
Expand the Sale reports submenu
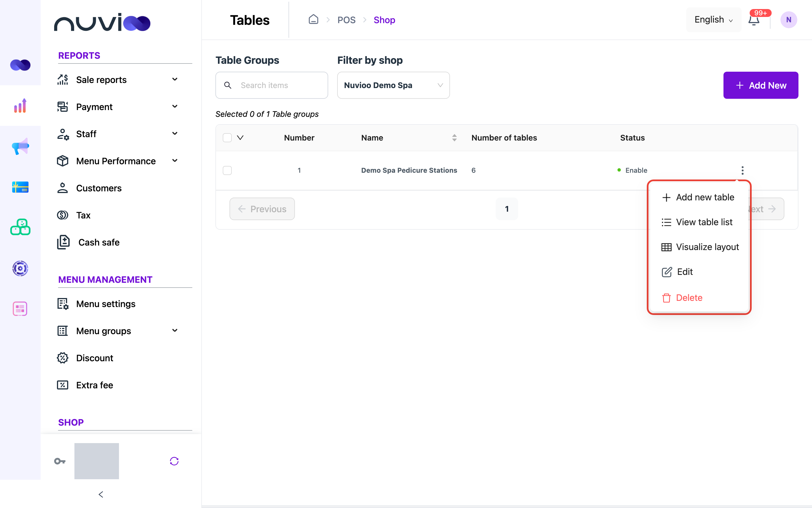[175, 79]
